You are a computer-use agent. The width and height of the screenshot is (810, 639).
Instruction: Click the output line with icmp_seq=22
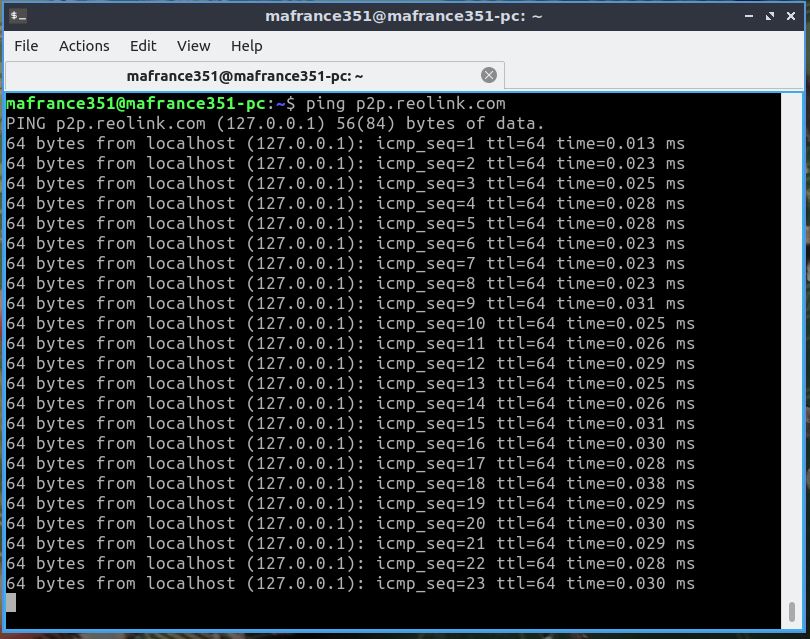tap(350, 564)
